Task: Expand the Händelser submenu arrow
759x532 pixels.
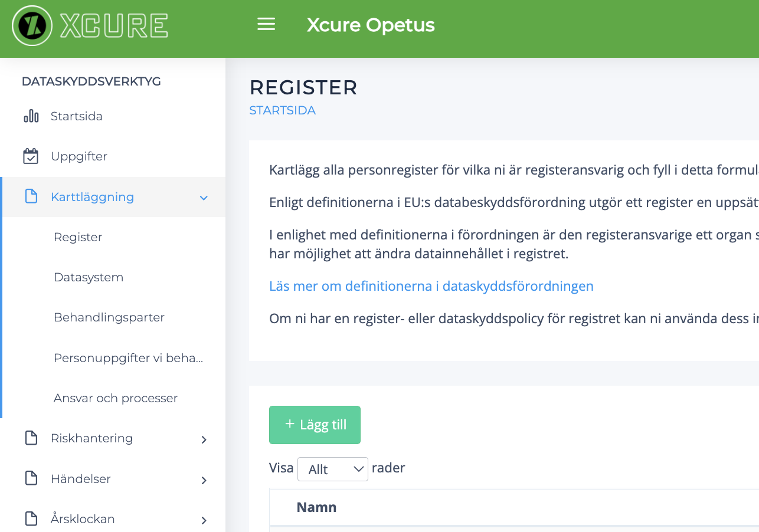Action: tap(204, 480)
